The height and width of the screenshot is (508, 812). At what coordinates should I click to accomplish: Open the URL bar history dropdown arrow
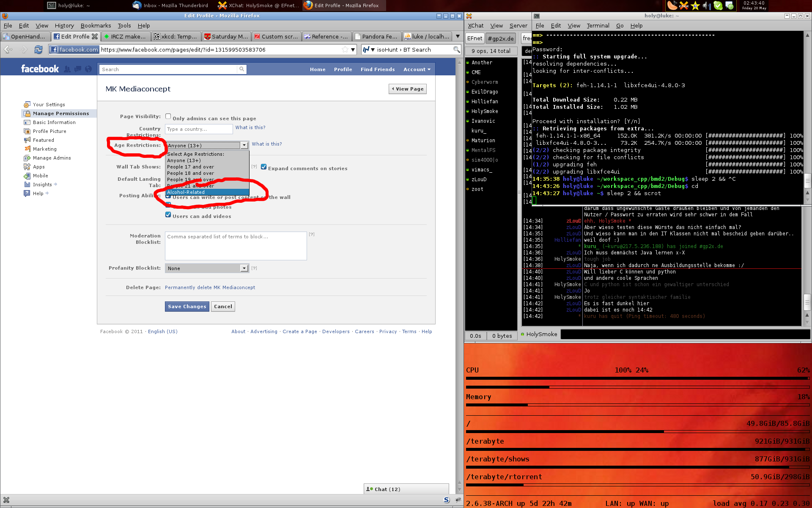coord(353,50)
